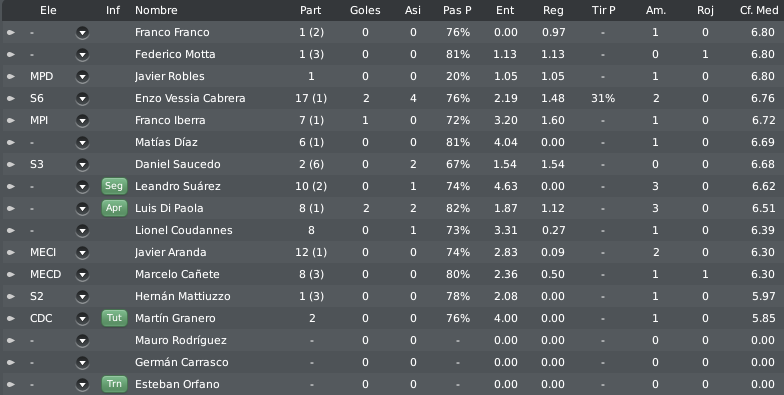Image resolution: width=784 pixels, height=395 pixels.
Task: Click the Trn status badge for Esteban Orfano
Action: click(114, 384)
